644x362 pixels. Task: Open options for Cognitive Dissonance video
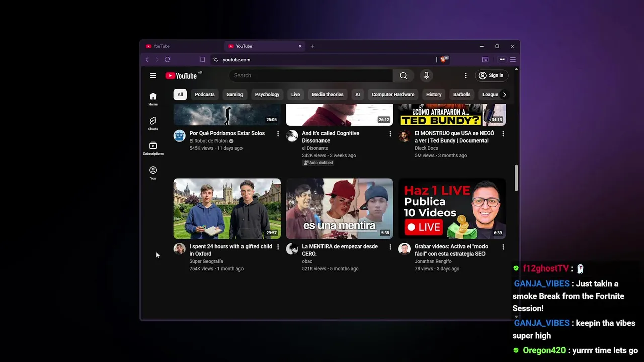pyautogui.click(x=390, y=134)
